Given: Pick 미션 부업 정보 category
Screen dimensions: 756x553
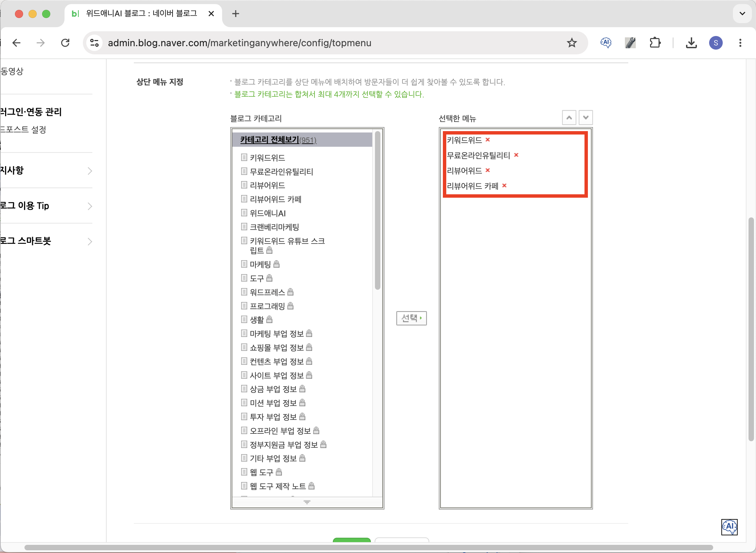Looking at the screenshot, I should click(273, 403).
